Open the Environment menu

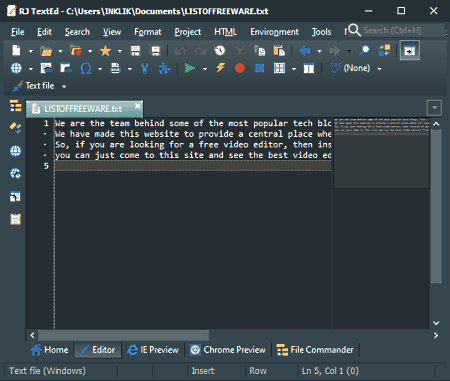(274, 32)
